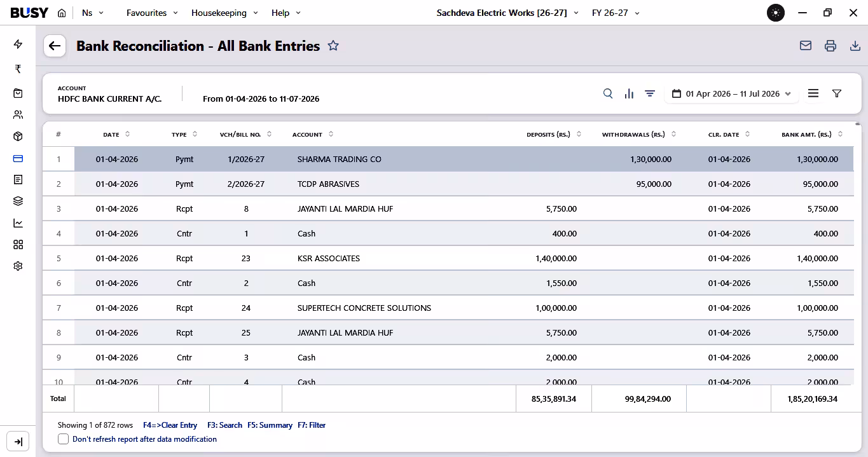868x457 pixels.
Task: Select the SHARMA TRADING CO row
Action: (x=448, y=159)
